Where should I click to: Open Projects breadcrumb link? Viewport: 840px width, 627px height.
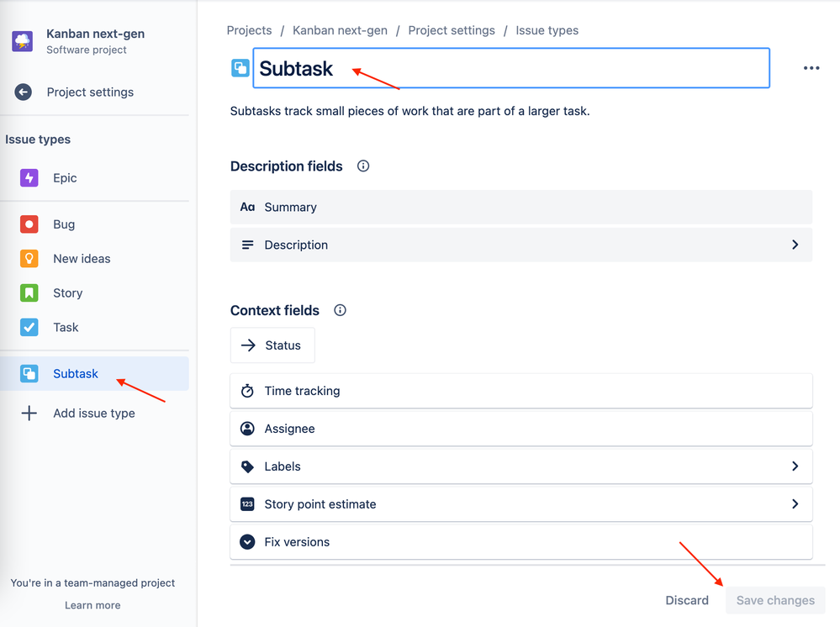[x=249, y=30]
